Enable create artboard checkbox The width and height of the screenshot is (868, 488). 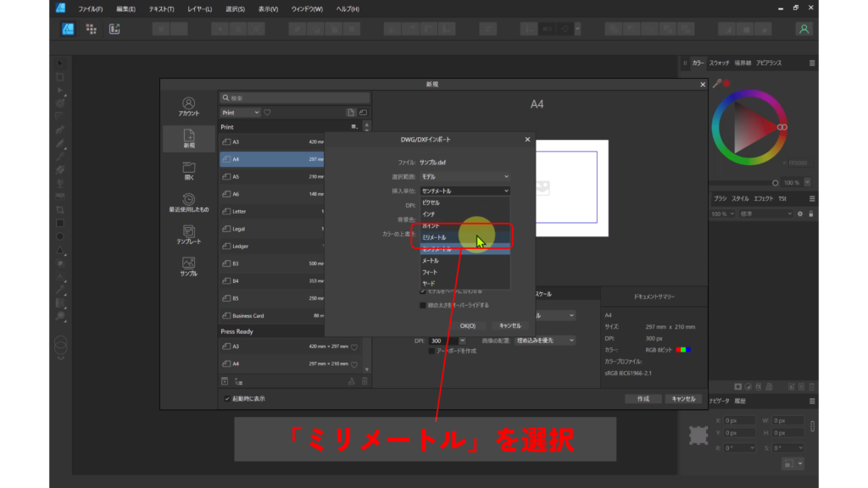click(431, 351)
